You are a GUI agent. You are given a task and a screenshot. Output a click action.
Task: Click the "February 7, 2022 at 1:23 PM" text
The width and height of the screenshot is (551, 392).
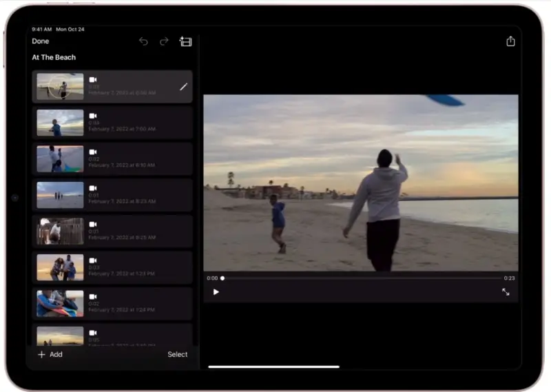[x=122, y=274]
